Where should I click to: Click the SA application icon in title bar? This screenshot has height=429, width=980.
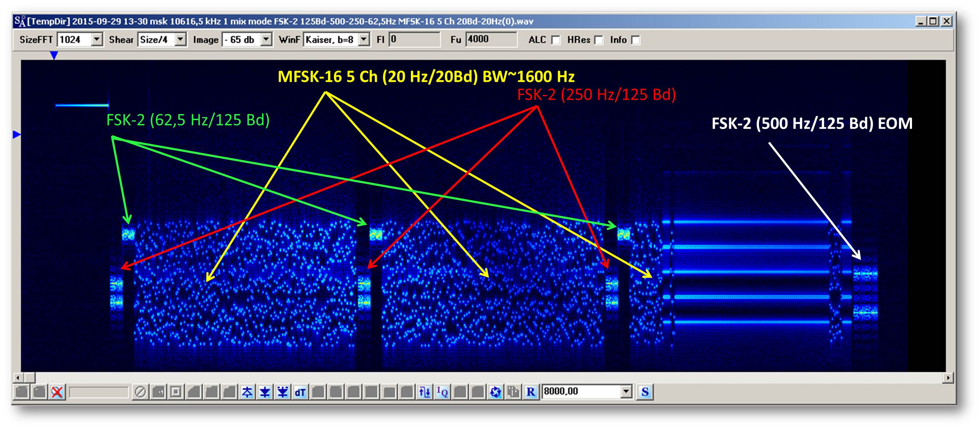20,21
